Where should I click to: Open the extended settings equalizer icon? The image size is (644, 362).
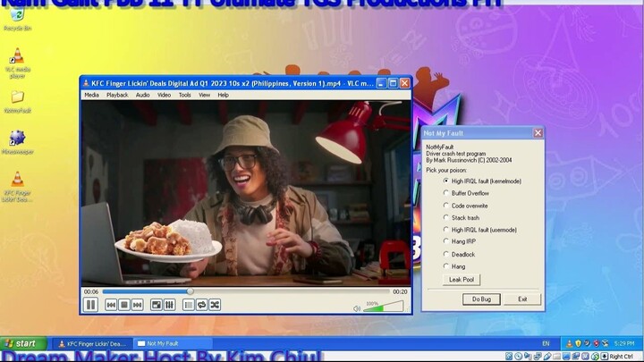(x=169, y=305)
